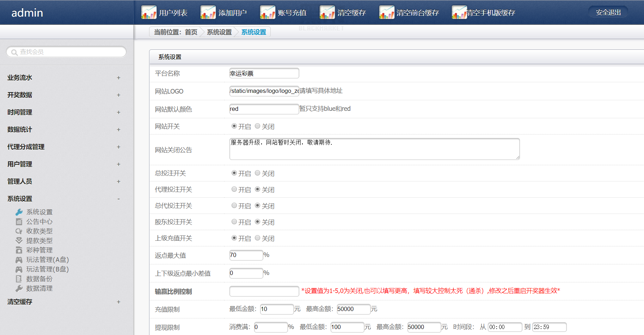Click the 安全退出 logout button
This screenshot has height=335, width=644.
tap(608, 12)
